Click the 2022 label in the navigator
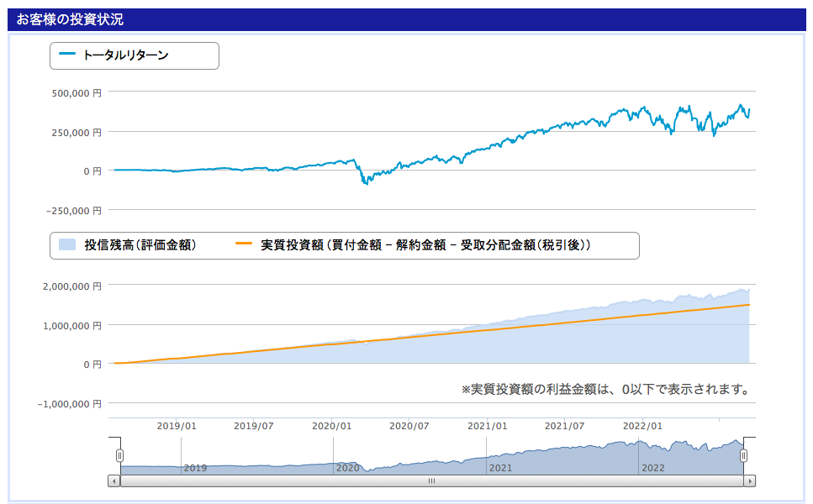 pos(652,468)
